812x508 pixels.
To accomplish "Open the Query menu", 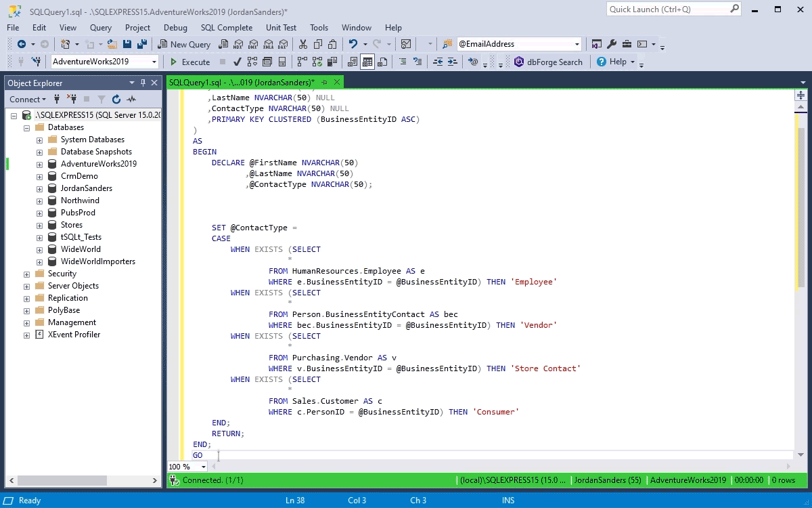I will [100, 28].
